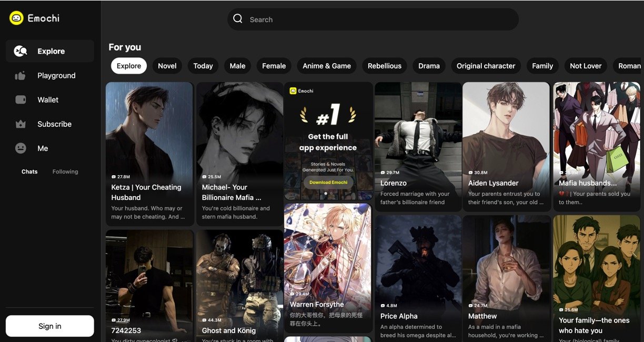The width and height of the screenshot is (644, 342).
Task: Open the Warren Forsythe character card
Action: 328,268
